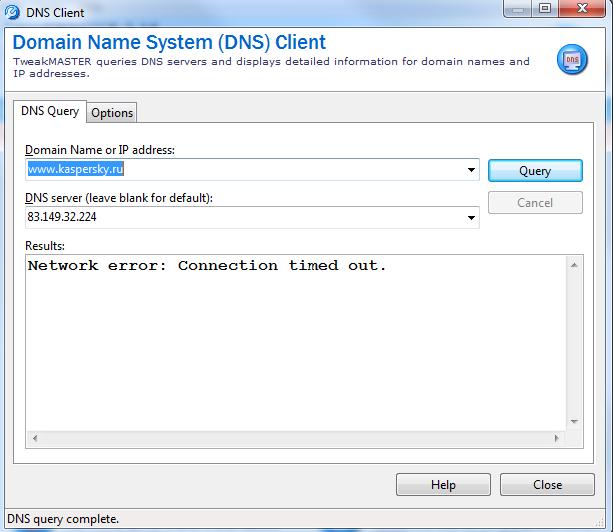Image resolution: width=613 pixels, height=532 pixels.
Task: Click the DNS Client title bar icon
Action: pos(12,12)
